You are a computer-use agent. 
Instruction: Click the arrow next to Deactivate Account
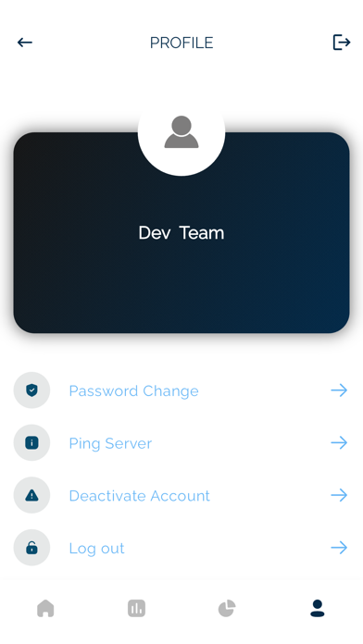click(339, 495)
